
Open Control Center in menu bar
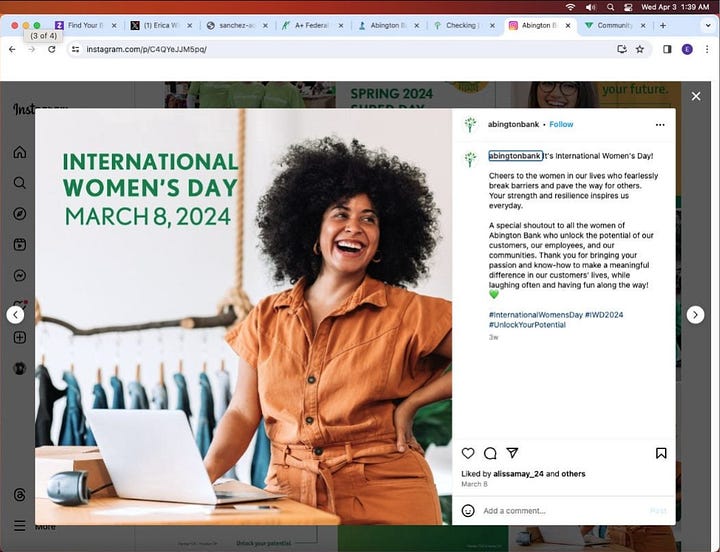pyautogui.click(x=628, y=7)
